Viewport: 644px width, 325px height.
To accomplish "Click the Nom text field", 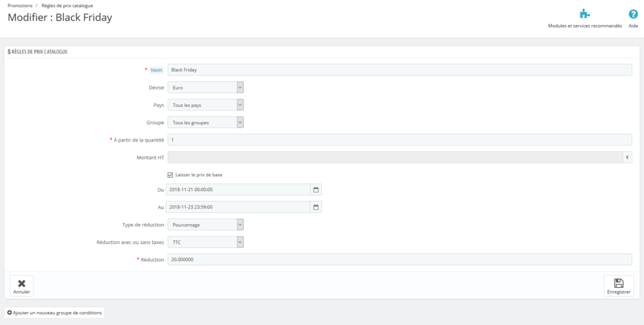I will [x=399, y=70].
